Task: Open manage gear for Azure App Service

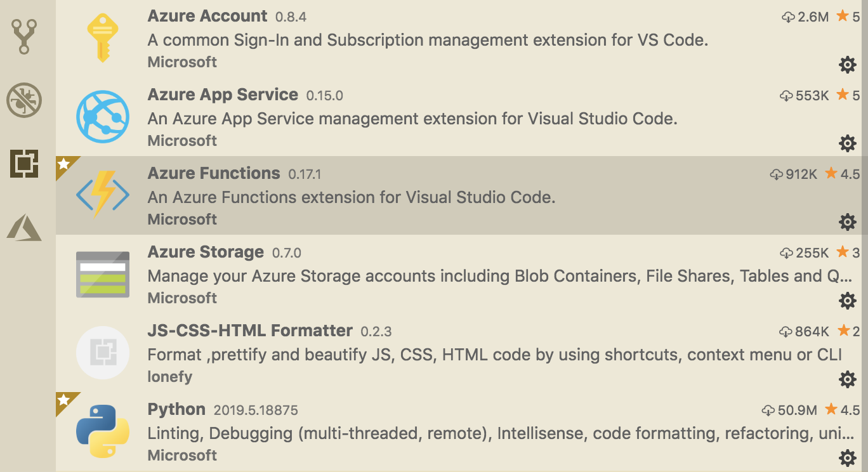Action: coord(848,143)
